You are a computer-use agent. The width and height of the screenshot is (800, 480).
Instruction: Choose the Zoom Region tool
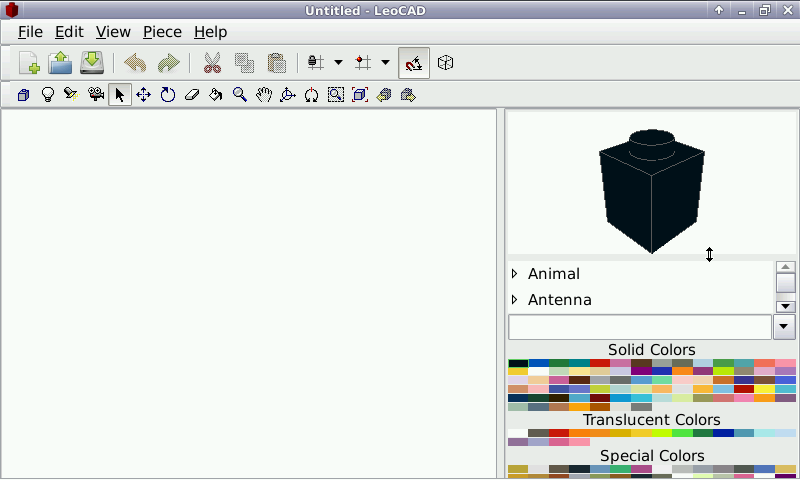[x=336, y=95]
